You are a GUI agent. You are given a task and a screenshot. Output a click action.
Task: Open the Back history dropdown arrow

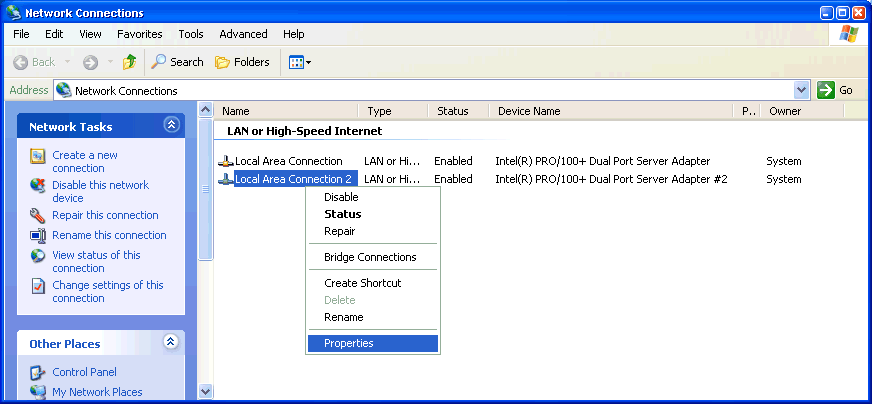67,62
